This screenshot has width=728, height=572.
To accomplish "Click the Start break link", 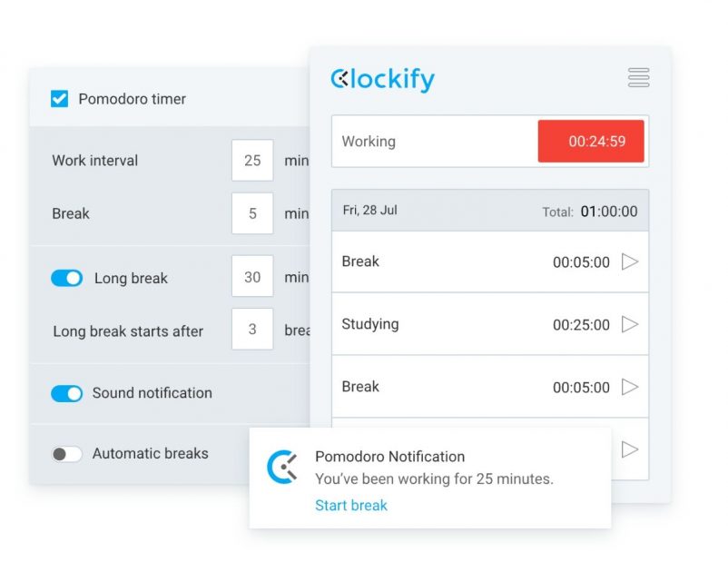I will (x=351, y=506).
